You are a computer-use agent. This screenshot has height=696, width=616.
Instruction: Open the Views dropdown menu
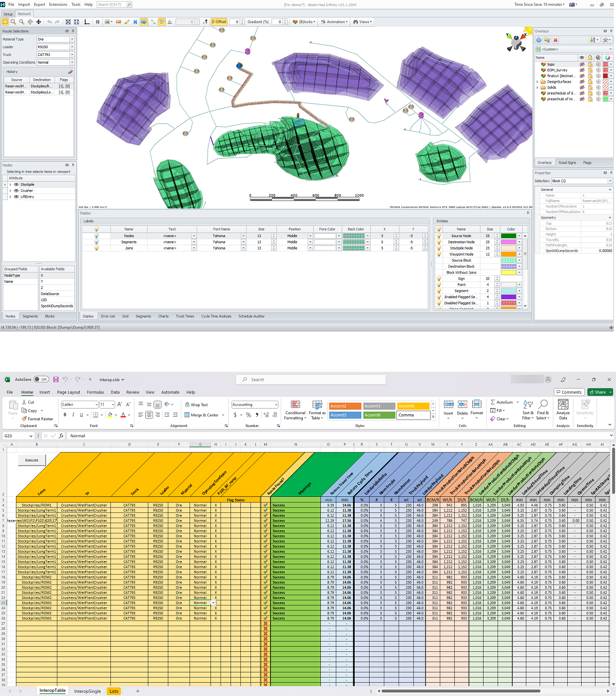(362, 22)
